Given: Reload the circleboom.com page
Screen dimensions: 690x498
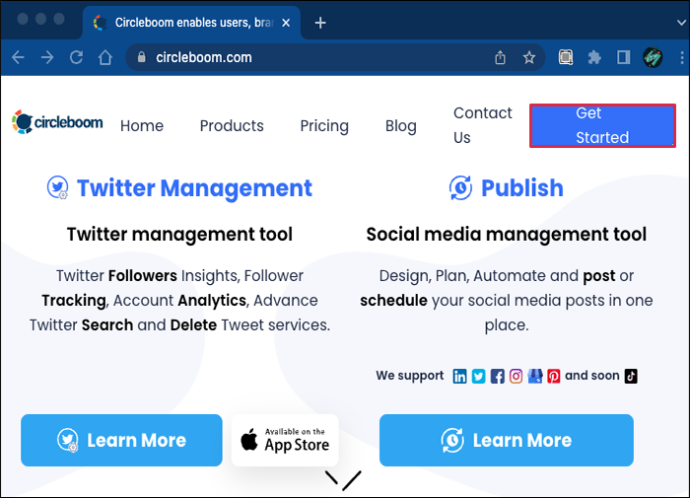Looking at the screenshot, I should pos(76,57).
